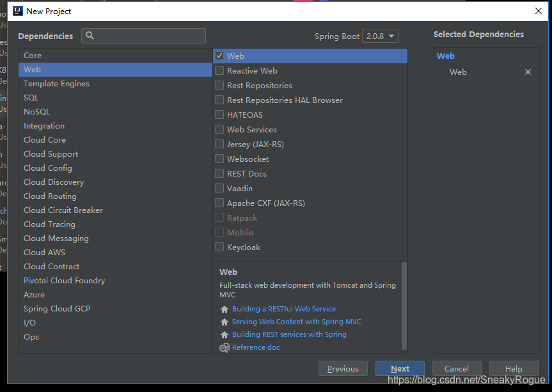552x392 pixels.
Task: Select the SQL category
Action: [x=115, y=98]
